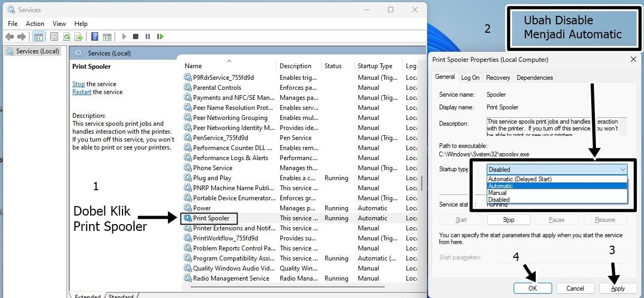Click the Forward arrow in Services toolbar
This screenshot has width=644, height=298.
click(x=21, y=36)
